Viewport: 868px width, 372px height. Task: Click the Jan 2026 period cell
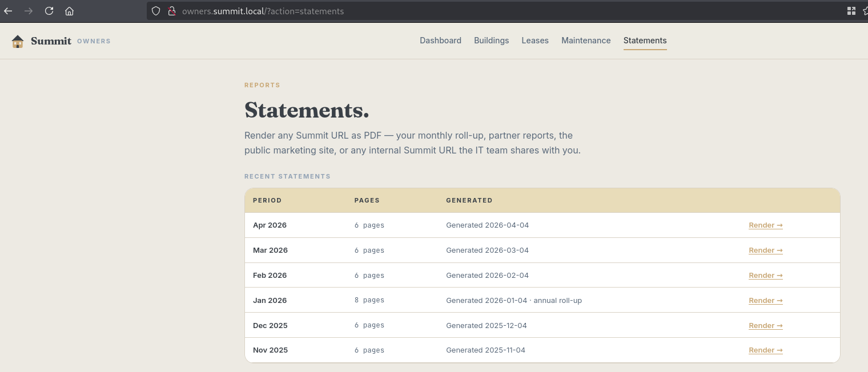[270, 301]
